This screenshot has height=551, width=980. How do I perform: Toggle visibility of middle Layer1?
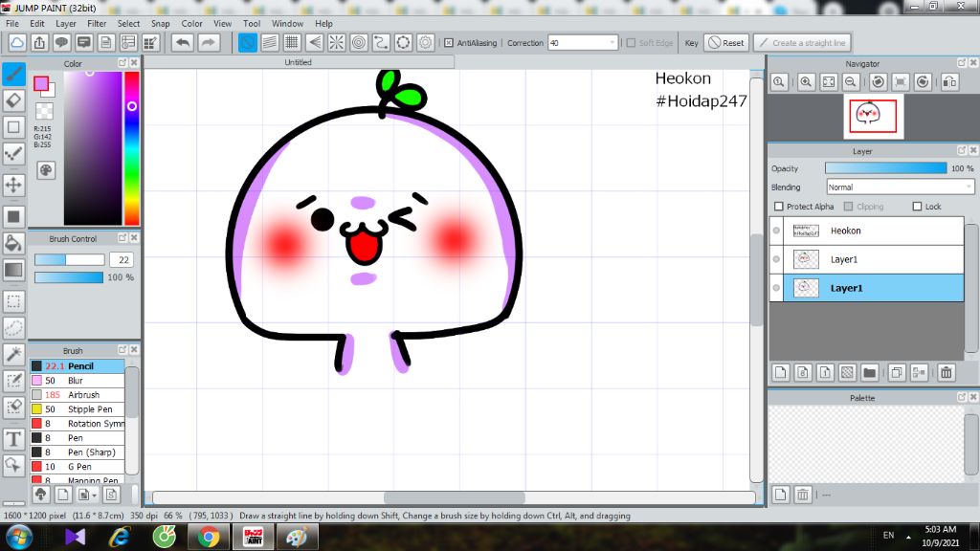click(x=776, y=259)
